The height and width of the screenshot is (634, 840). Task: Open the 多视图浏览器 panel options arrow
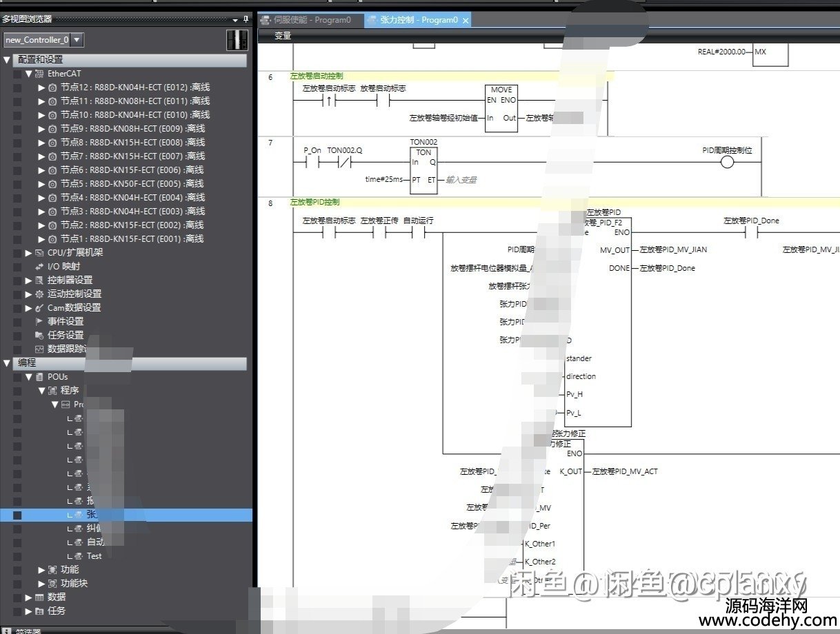click(235, 20)
